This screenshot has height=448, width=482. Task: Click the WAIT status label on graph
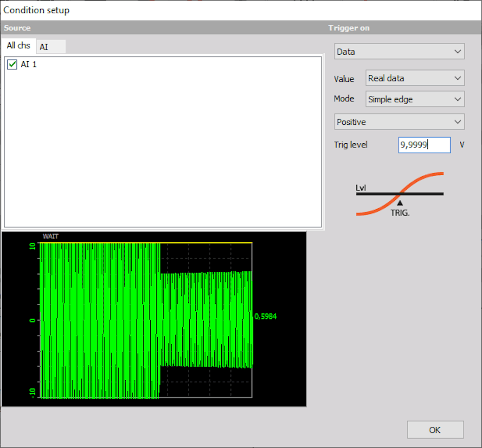(50, 236)
